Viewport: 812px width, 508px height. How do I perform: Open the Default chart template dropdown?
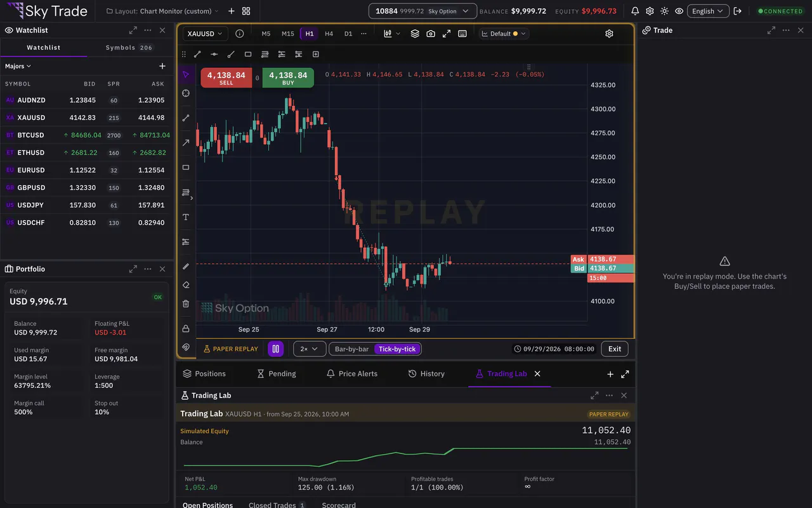(x=504, y=34)
